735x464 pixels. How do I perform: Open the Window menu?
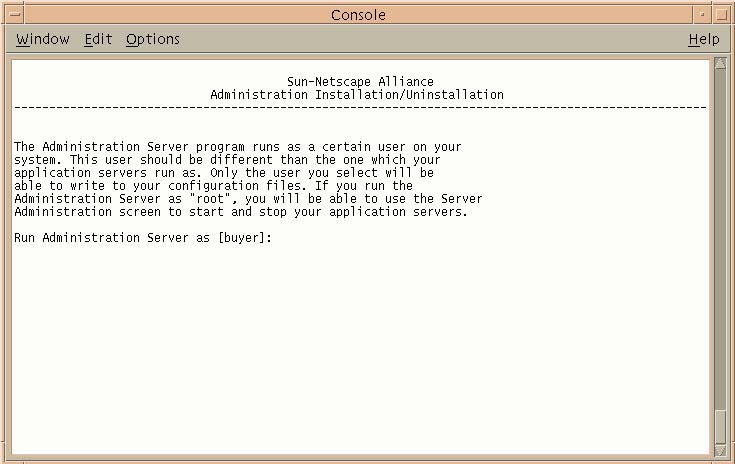click(x=43, y=39)
